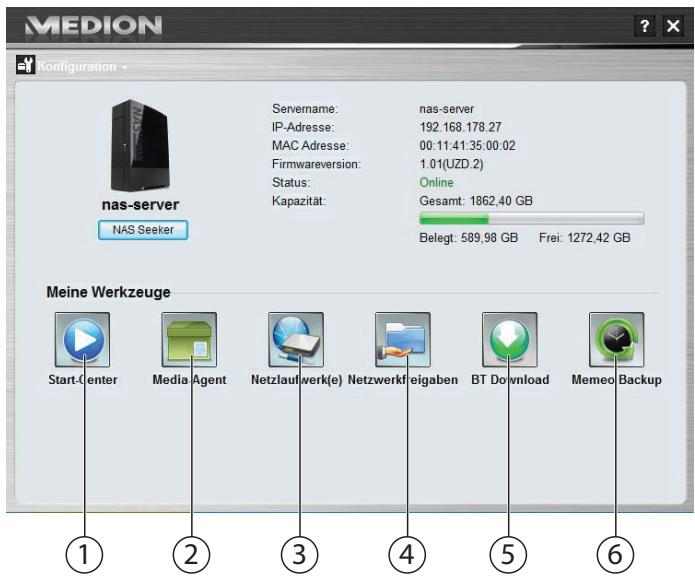
Task: Click the Belegt: 589,98 GB value
Action: click(469, 238)
